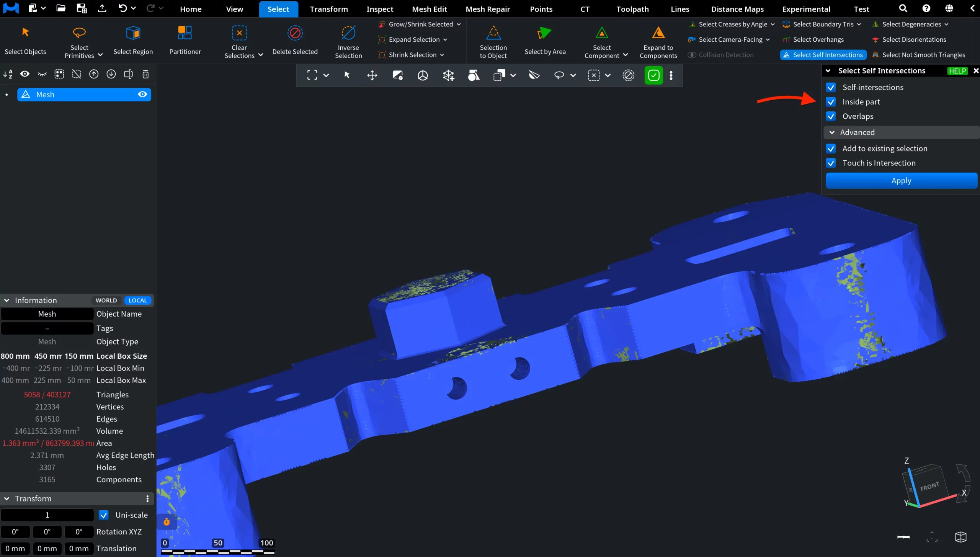
Task: Open Shrink Selection dropdown
Action: [442, 55]
